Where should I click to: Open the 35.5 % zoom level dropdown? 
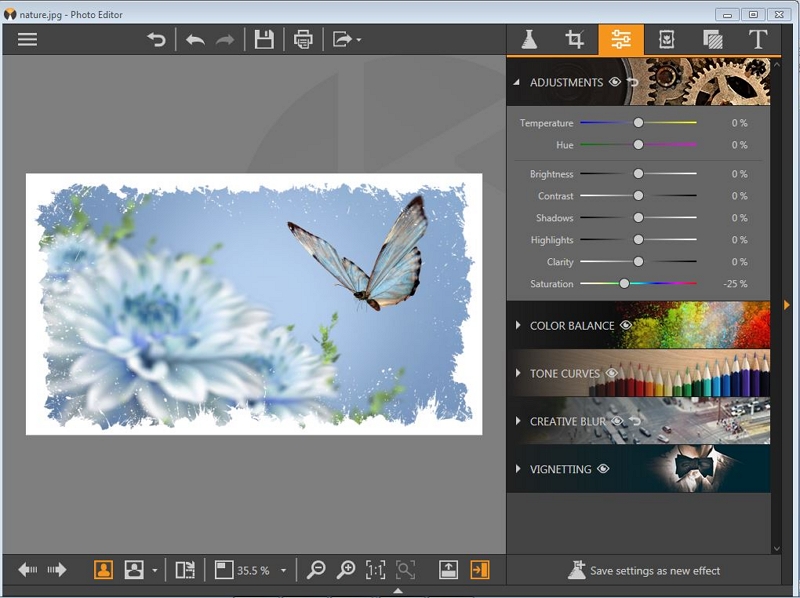pyautogui.click(x=283, y=571)
